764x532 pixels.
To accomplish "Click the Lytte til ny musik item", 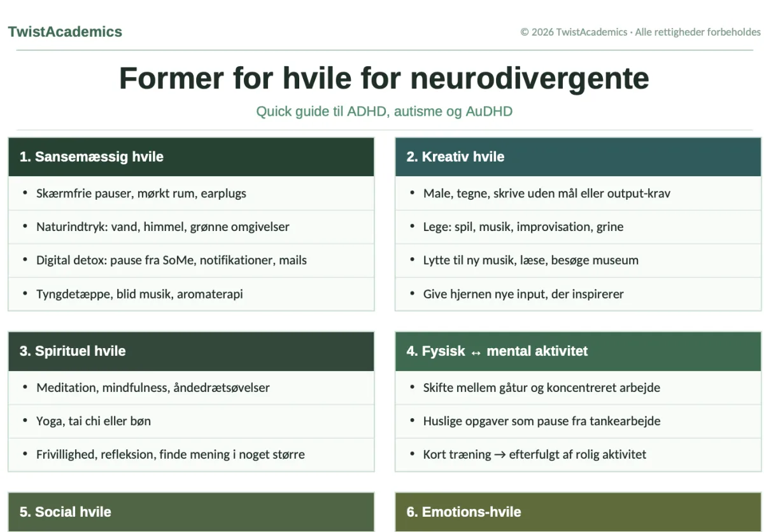I will (578, 260).
